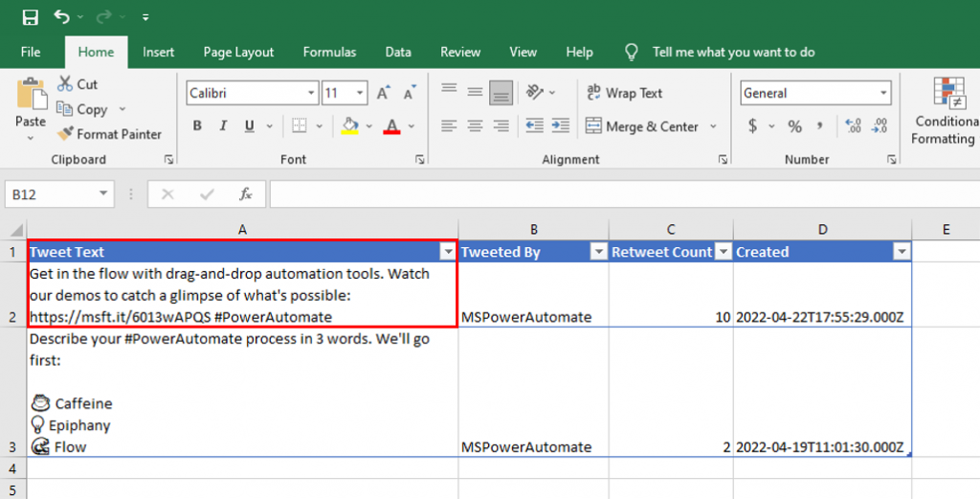Open the Data ribbon tab

tap(398, 52)
